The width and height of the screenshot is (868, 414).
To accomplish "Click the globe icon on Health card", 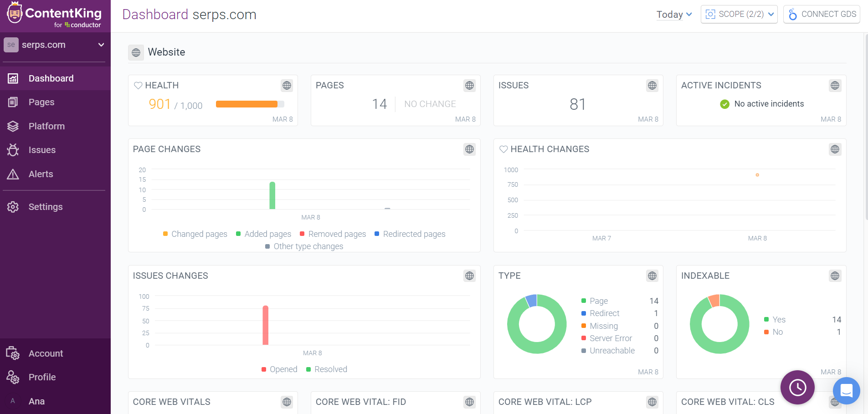I will [287, 85].
